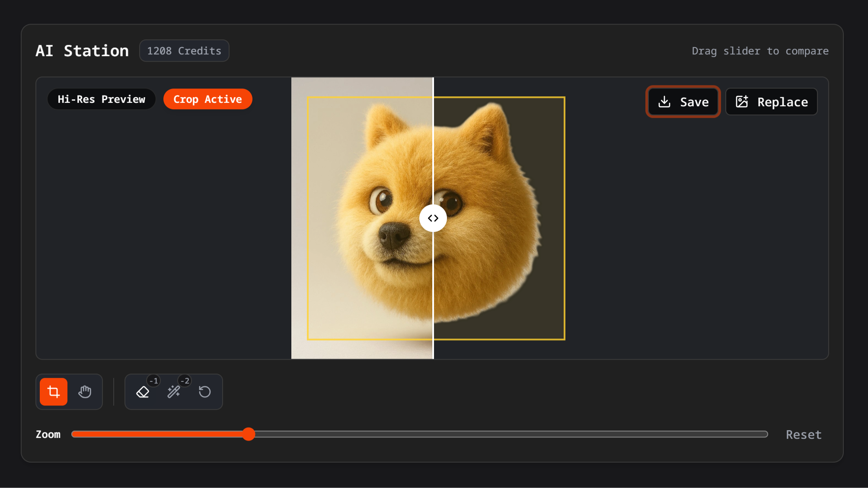868x488 pixels.
Task: Expand the magic wand credit cost badge
Action: pos(185,381)
